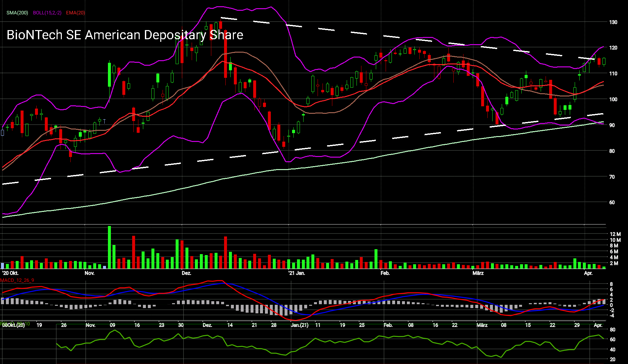
Task: Select the BioNTech SE chart title
Action: pos(125,35)
